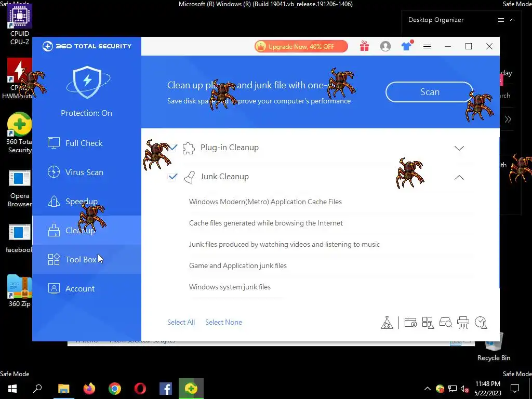Open the registry cleaner grid broom icon
This screenshot has width=532, height=399.
point(428,322)
